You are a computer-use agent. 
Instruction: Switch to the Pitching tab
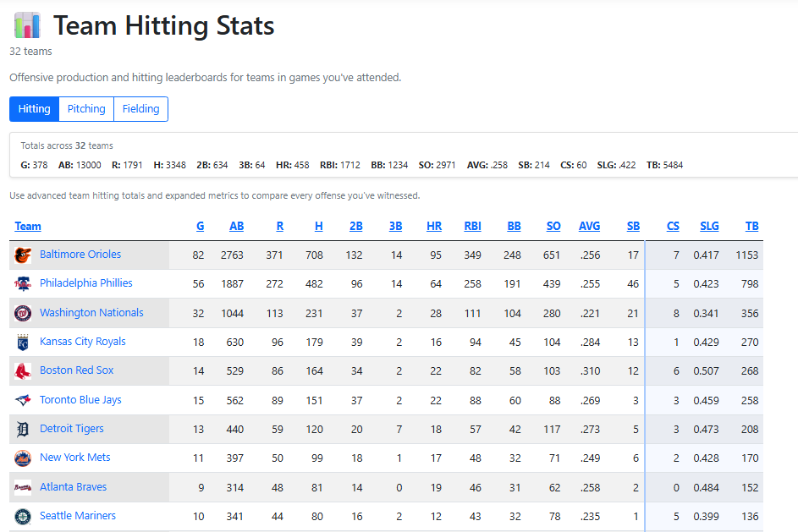(x=86, y=109)
